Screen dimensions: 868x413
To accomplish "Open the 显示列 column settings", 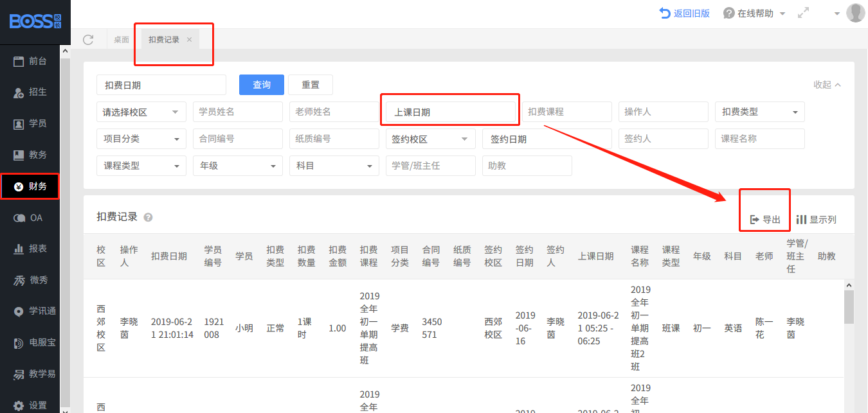I will (x=816, y=220).
